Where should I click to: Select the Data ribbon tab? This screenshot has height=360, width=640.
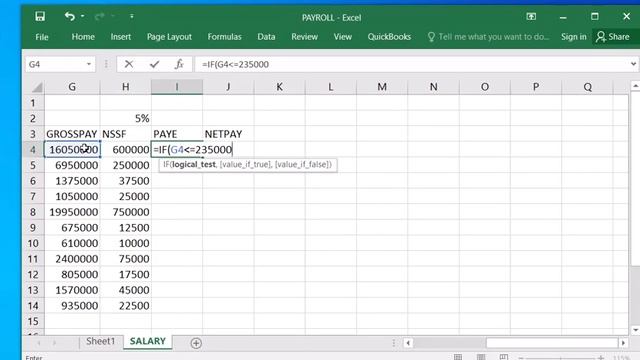(266, 37)
